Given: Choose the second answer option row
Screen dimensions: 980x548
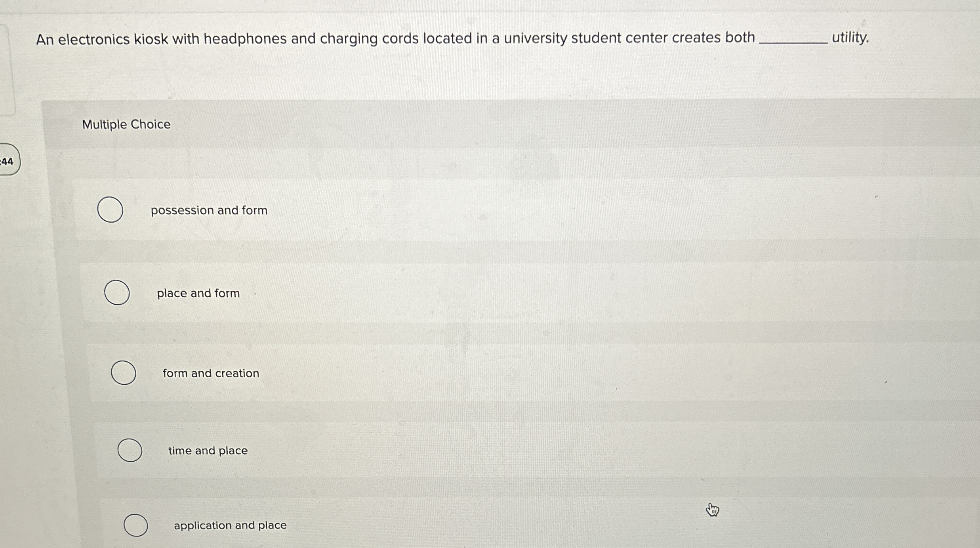Looking at the screenshot, I should click(x=475, y=293).
